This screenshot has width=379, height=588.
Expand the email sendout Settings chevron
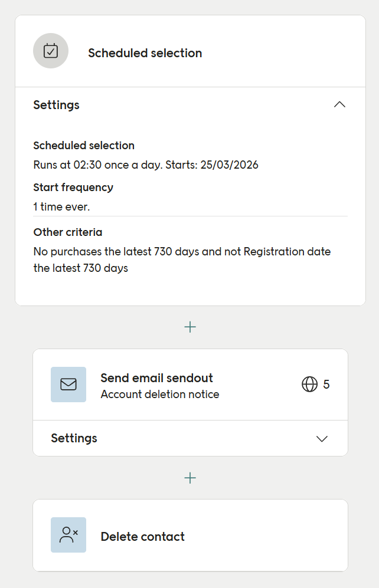[x=322, y=439]
